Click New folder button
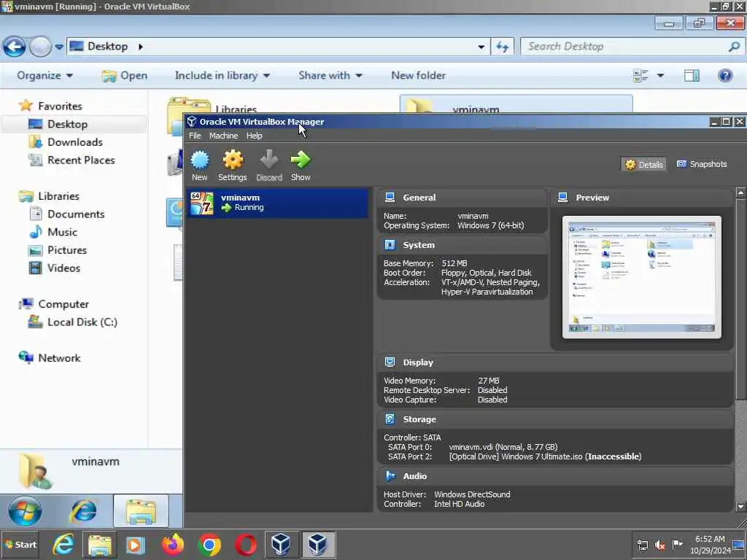The height and width of the screenshot is (560, 747). point(418,75)
